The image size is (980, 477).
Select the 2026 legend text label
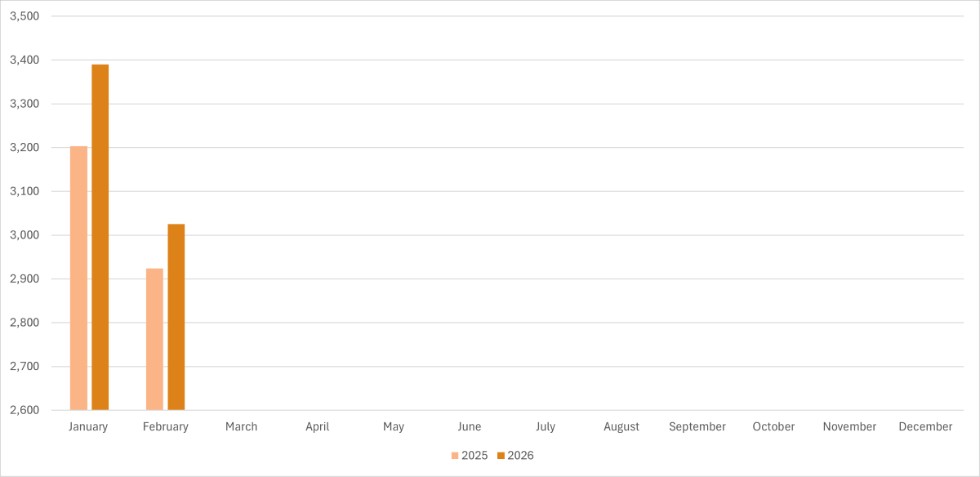coord(520,456)
